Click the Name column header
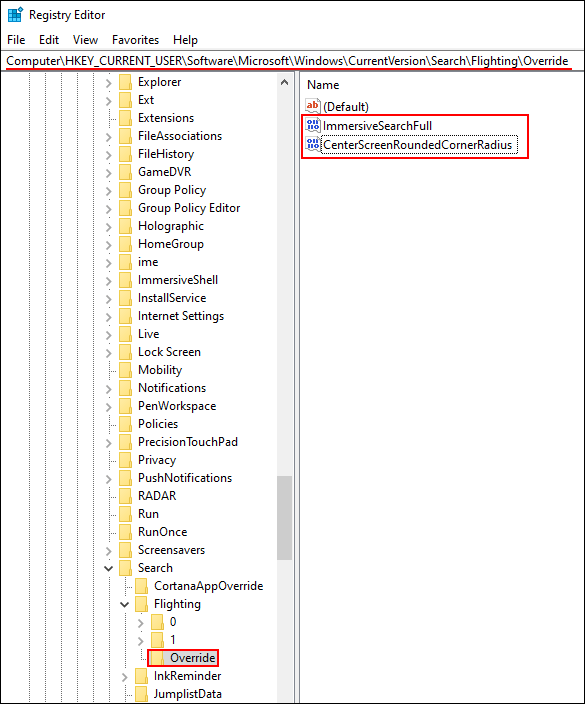The width and height of the screenshot is (585, 704). coord(323,85)
